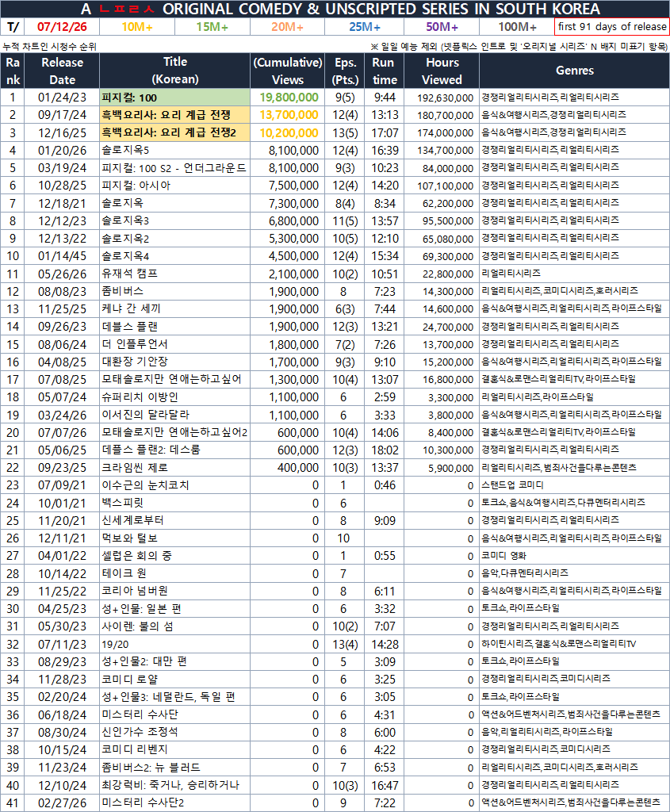Viewport: 670px width, 812px height.
Task: Click the Release Date column header
Action: click(62, 71)
